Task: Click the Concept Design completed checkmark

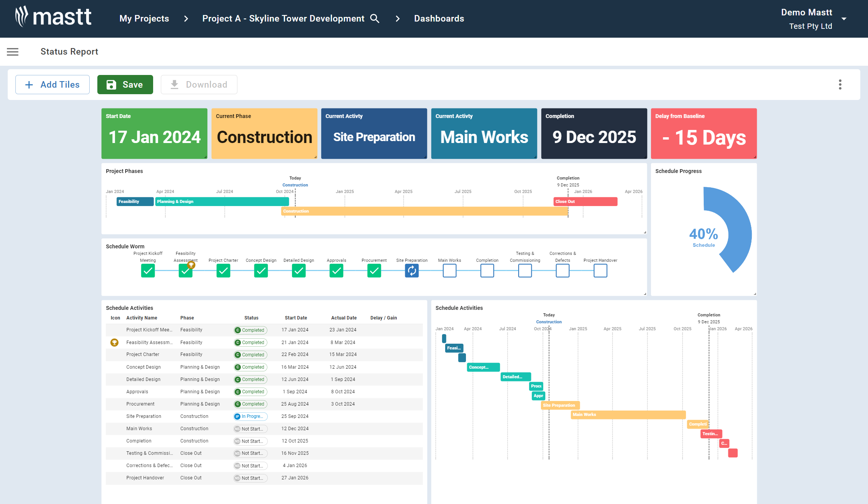Action: (x=261, y=271)
